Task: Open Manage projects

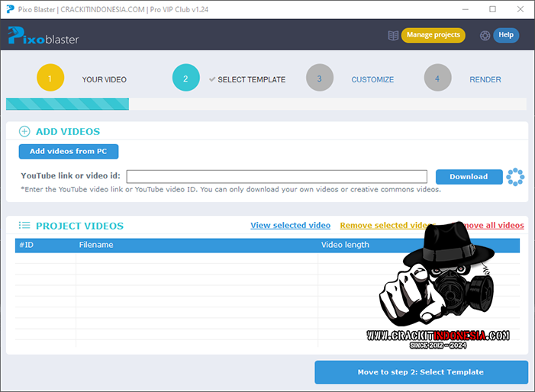Action: [433, 35]
